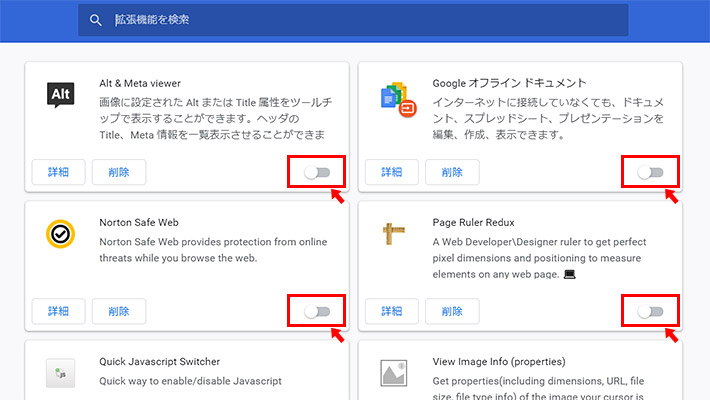The image size is (710, 400).
Task: Open 詳細 for Google オフライン ドキュメント
Action: [392, 172]
